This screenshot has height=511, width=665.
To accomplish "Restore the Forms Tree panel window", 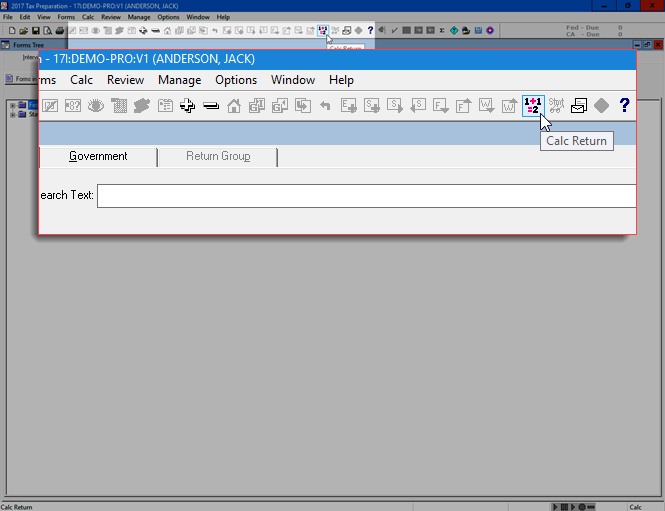I will [647, 45].
